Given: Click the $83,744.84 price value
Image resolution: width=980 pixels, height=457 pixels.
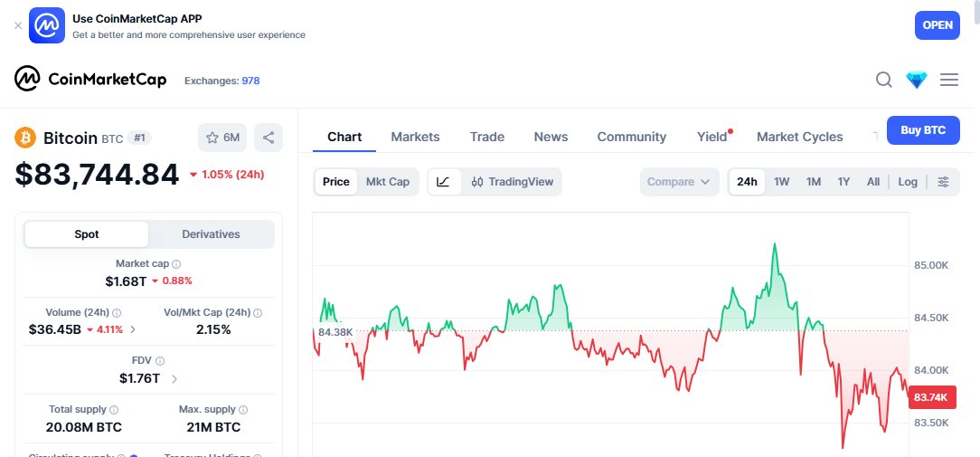Looking at the screenshot, I should pyautogui.click(x=97, y=175).
